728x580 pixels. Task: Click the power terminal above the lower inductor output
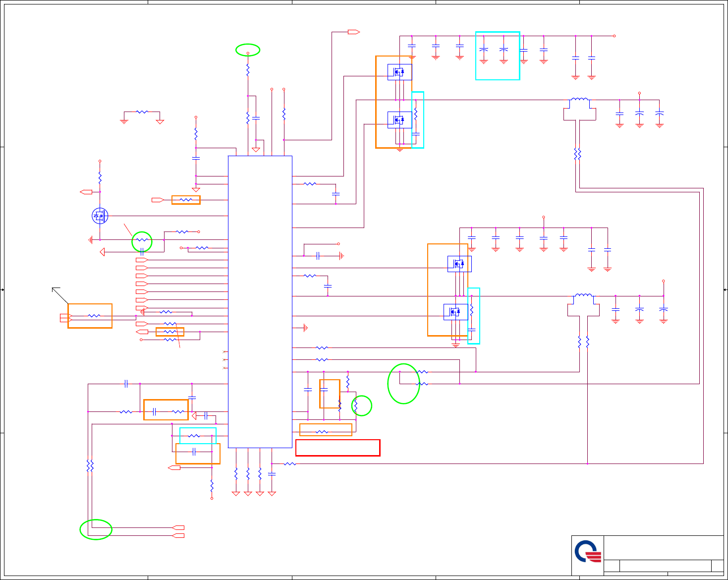point(664,281)
